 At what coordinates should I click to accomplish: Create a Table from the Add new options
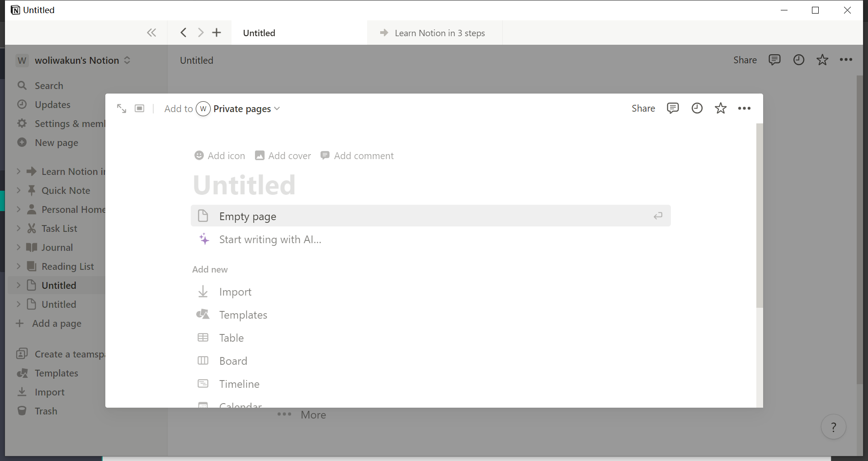coord(231,338)
